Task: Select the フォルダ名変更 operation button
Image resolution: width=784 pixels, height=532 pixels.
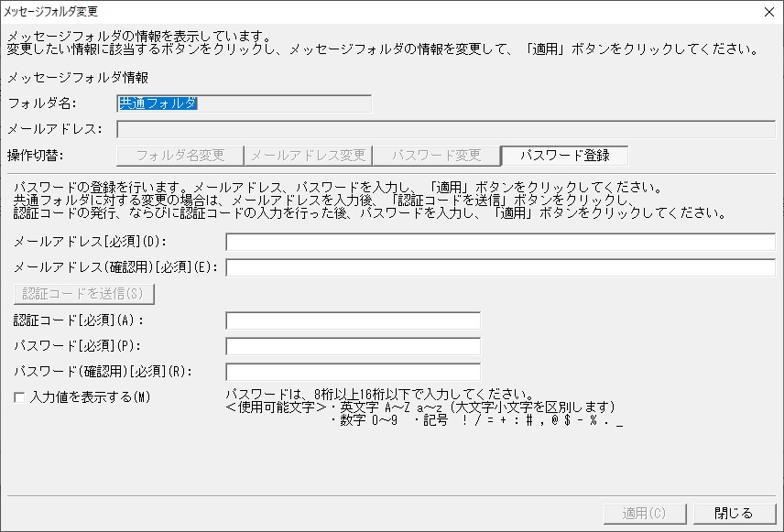Action: tap(180, 156)
